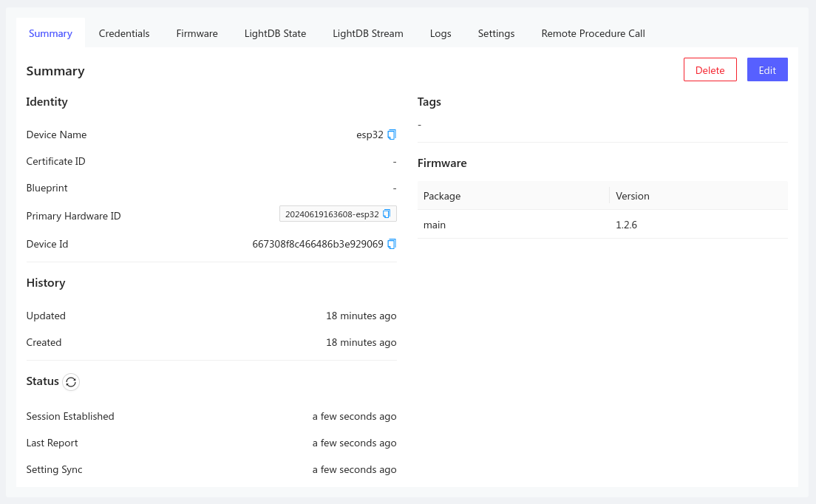Click the Primary Hardware ID field
The height and width of the screenshot is (504, 816).
[333, 214]
